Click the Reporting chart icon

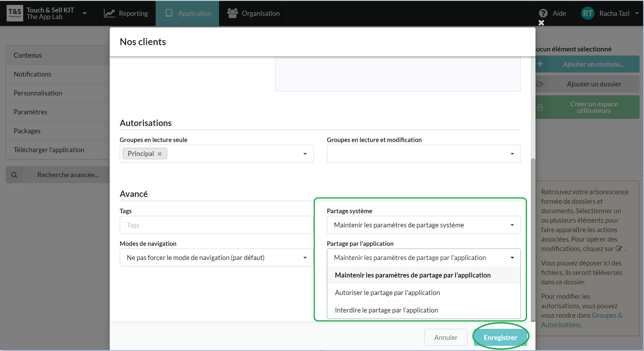109,13
